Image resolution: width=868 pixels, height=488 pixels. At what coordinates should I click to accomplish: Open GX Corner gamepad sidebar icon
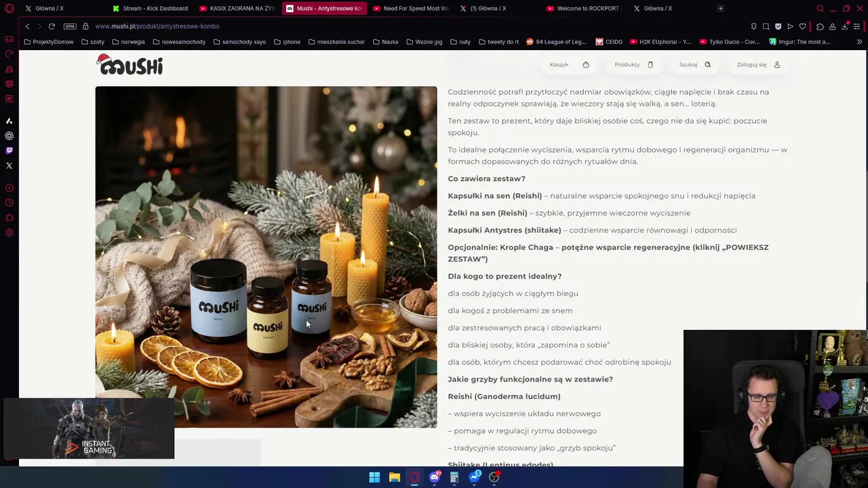pyautogui.click(x=9, y=39)
